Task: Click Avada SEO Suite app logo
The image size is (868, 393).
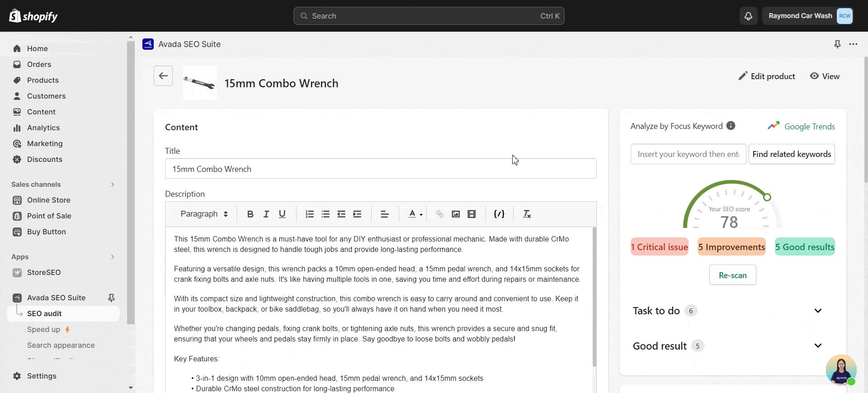Action: pos(148,44)
